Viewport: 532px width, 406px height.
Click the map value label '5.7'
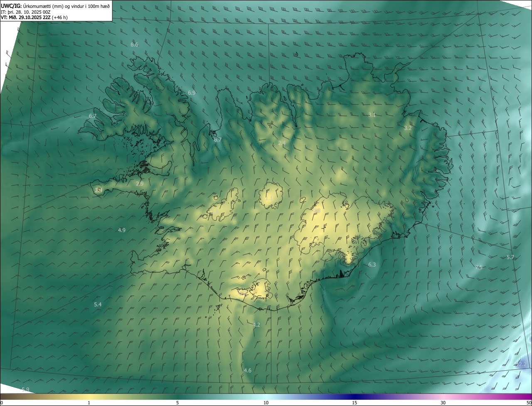coord(510,257)
